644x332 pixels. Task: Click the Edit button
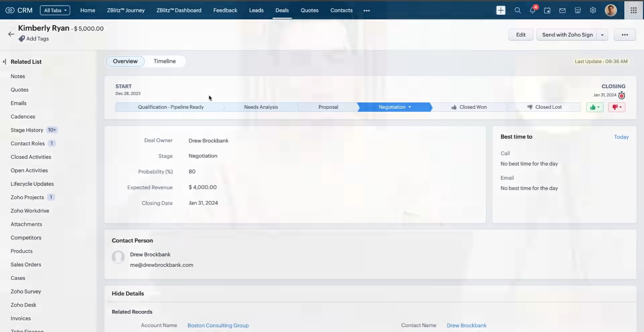click(x=520, y=35)
